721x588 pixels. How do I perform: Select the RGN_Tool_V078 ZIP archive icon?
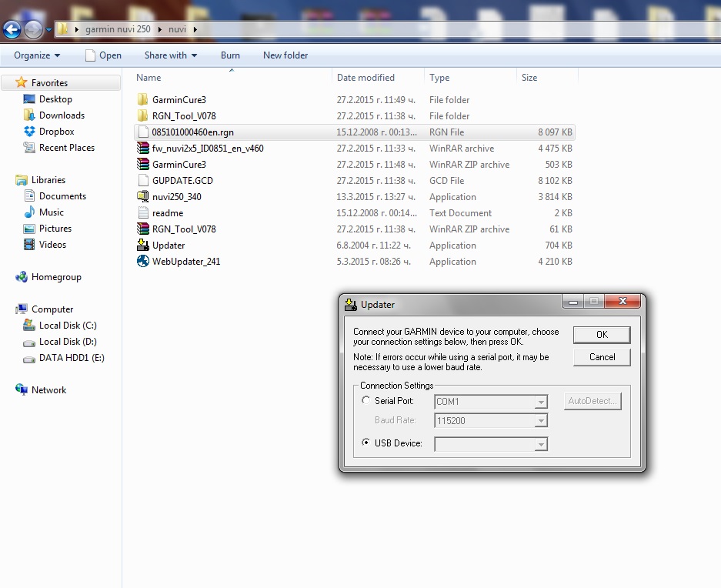(143, 229)
